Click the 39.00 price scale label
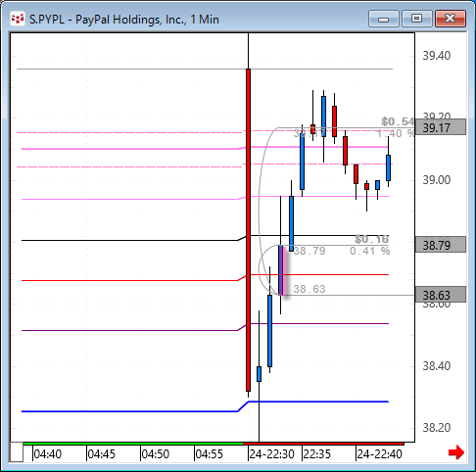 coord(437,180)
